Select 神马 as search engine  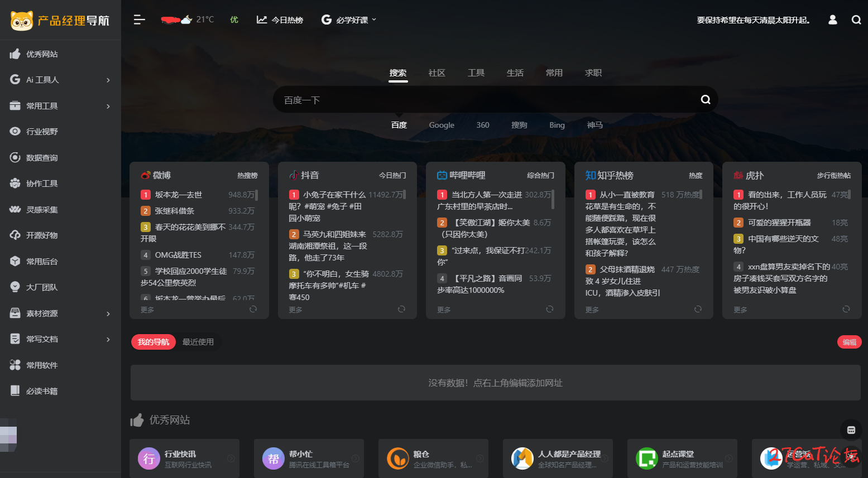[x=595, y=125]
